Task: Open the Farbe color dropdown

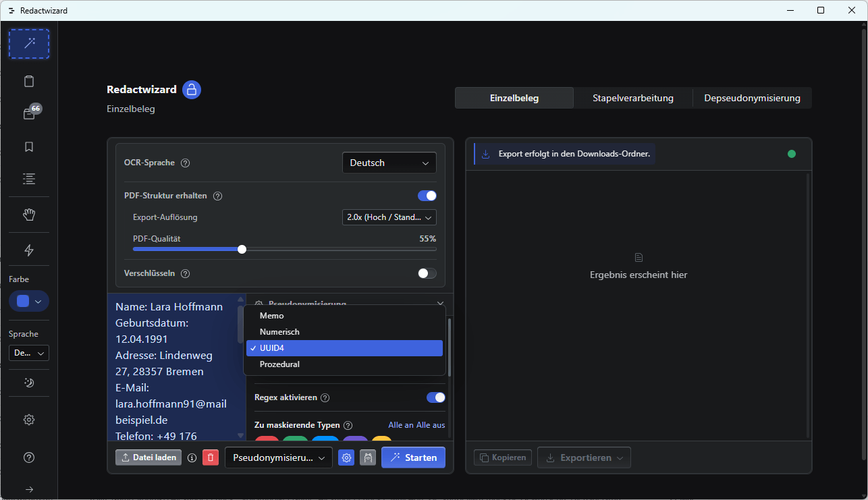Action: point(29,301)
